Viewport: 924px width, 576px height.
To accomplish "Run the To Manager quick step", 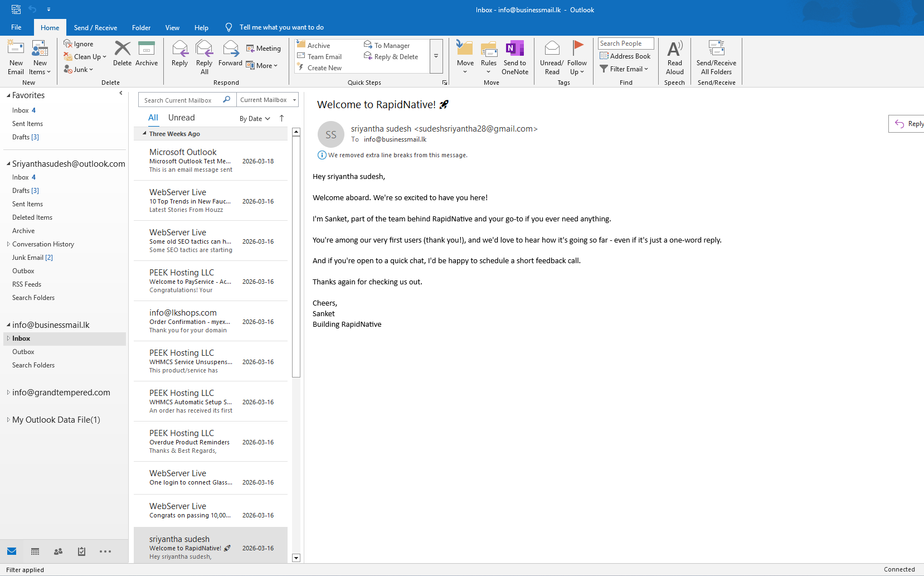I will click(x=387, y=46).
